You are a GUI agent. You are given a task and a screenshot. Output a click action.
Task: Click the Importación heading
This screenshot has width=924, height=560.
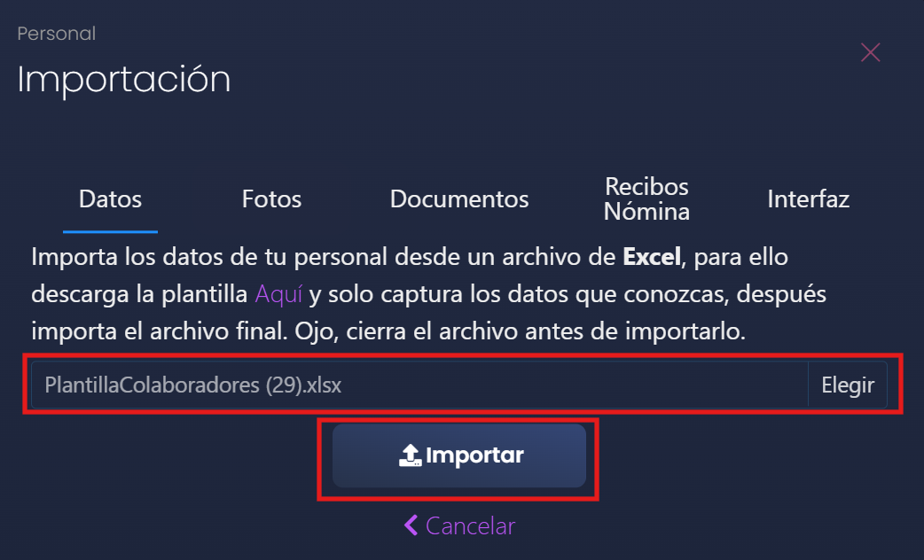[124, 80]
